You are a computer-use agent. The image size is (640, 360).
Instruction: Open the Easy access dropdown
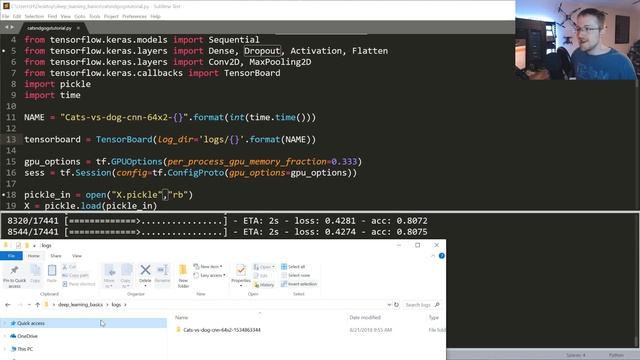pos(209,276)
